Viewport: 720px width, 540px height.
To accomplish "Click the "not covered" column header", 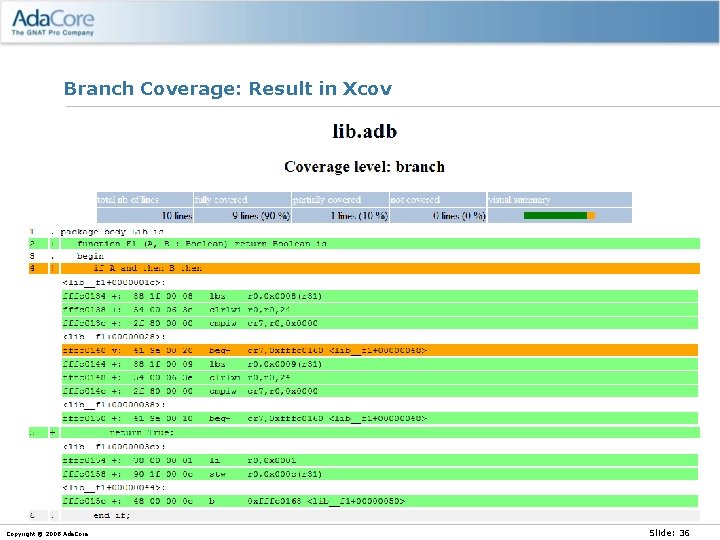I will pos(438,200).
